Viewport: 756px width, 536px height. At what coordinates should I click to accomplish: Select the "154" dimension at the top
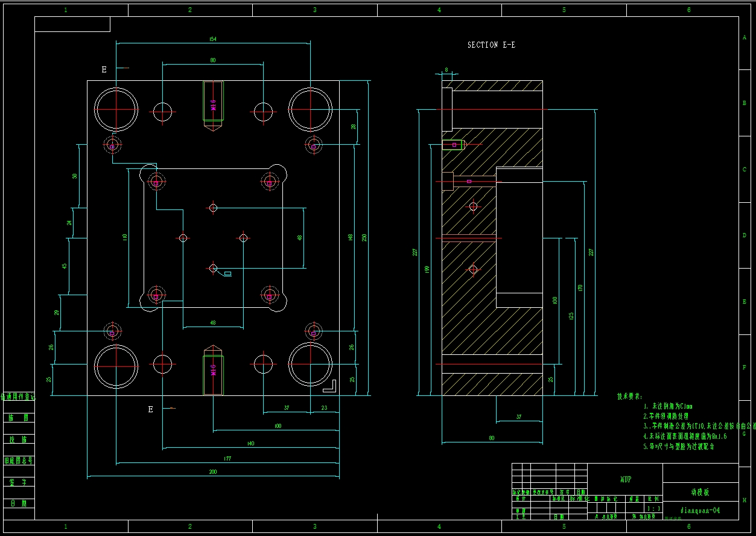pos(212,39)
